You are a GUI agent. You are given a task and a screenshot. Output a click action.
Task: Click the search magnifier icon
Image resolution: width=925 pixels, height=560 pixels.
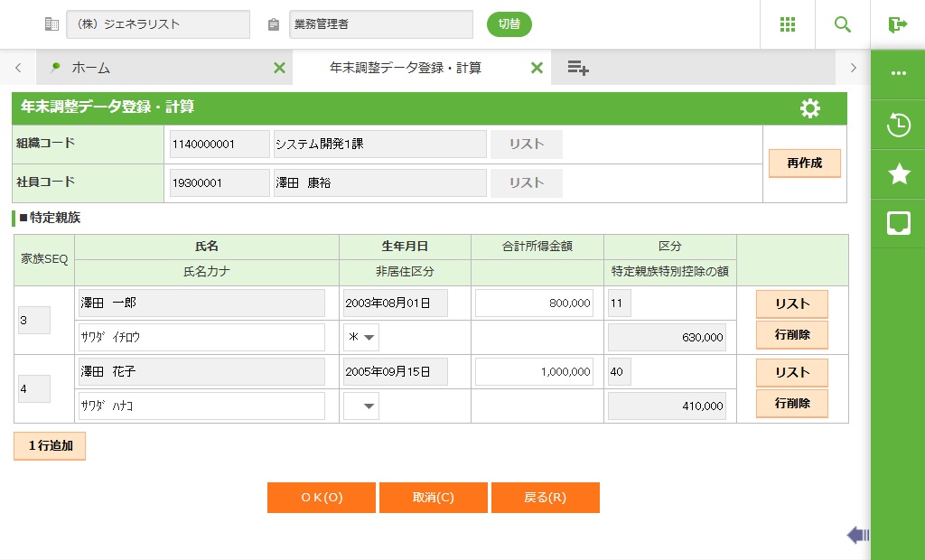coord(842,24)
